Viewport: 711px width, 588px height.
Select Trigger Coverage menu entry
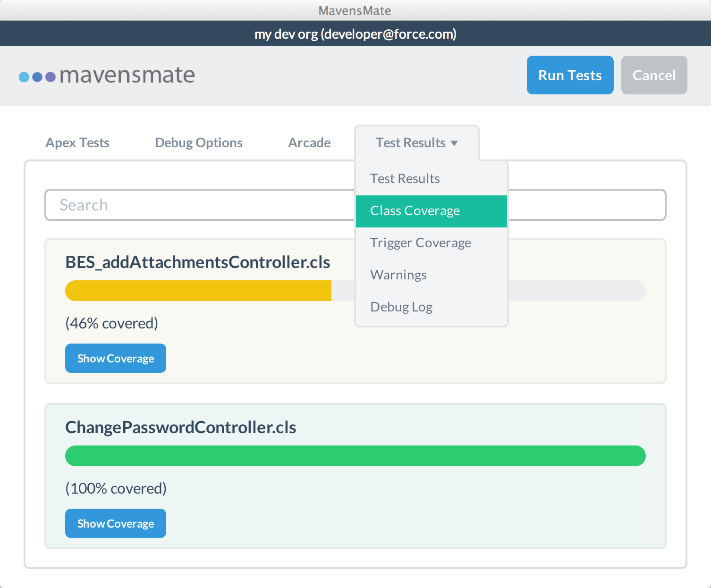coord(432,243)
